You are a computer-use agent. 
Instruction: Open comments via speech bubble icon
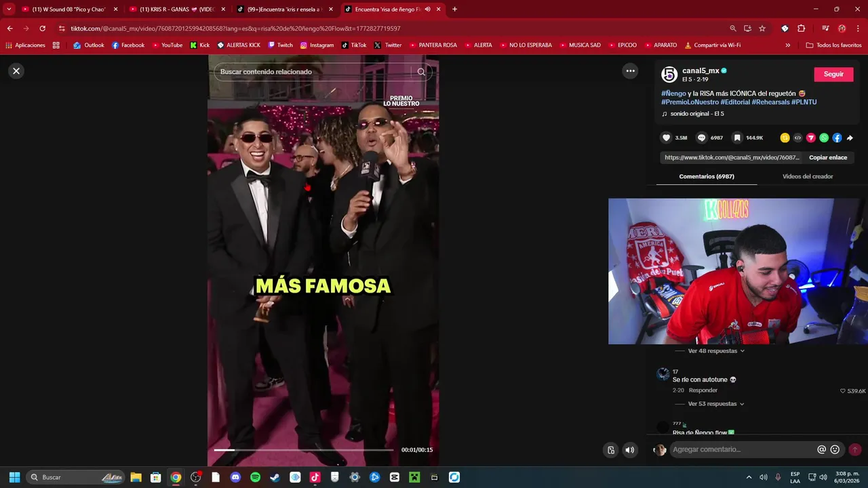tap(702, 138)
